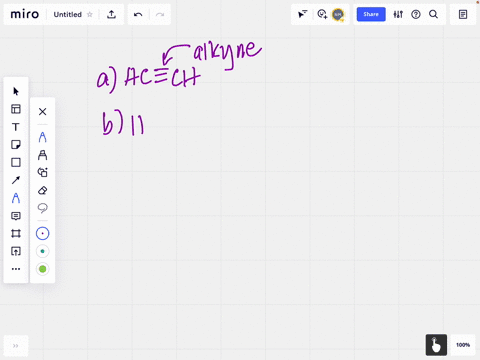The height and width of the screenshot is (360, 480).
Task: Select the cursor select tool
Action: (16, 91)
